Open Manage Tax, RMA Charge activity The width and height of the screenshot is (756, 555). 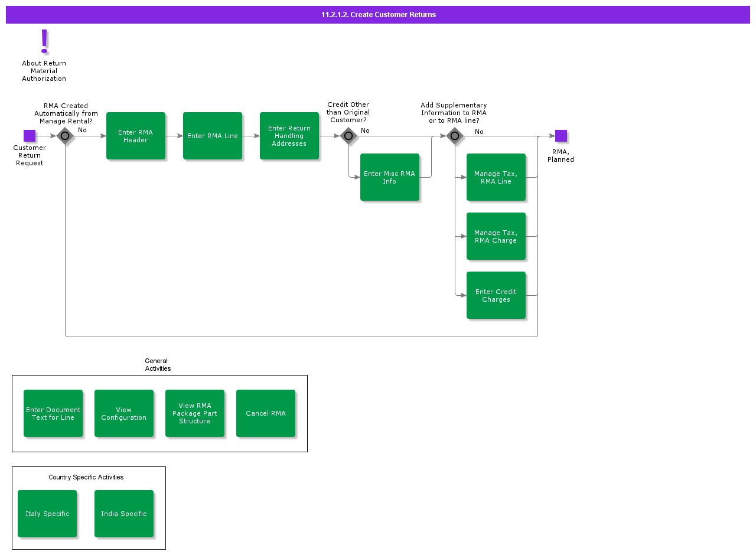(496, 236)
